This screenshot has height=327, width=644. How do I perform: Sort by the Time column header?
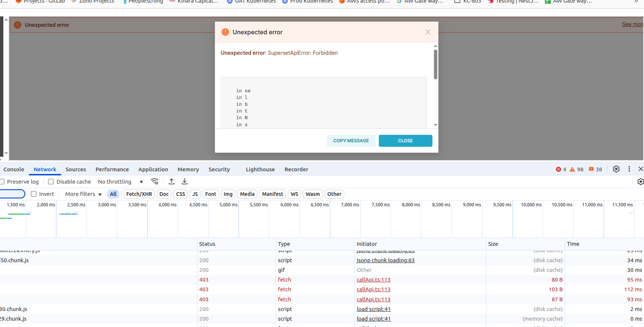(x=604, y=244)
